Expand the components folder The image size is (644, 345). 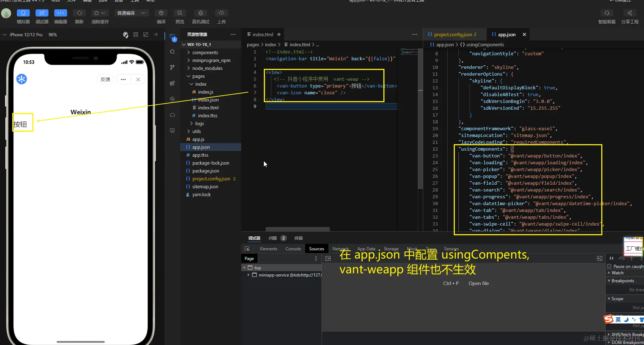(x=211, y=52)
